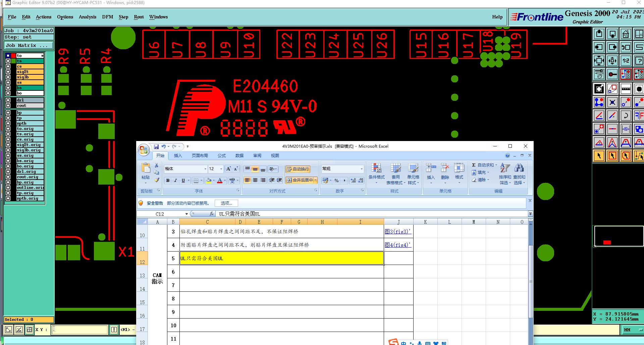Click the Increase Font Size icon
The width and height of the screenshot is (644, 345).
pyautogui.click(x=228, y=169)
